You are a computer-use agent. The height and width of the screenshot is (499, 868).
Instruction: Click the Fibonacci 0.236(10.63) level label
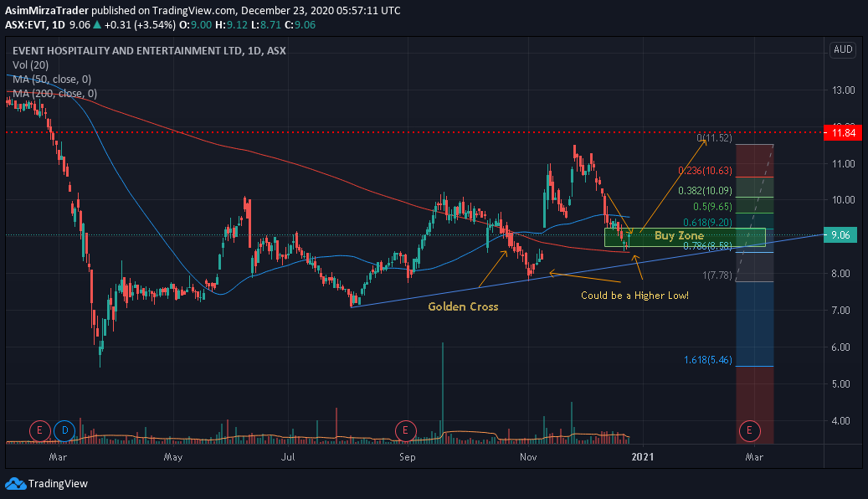pos(706,171)
